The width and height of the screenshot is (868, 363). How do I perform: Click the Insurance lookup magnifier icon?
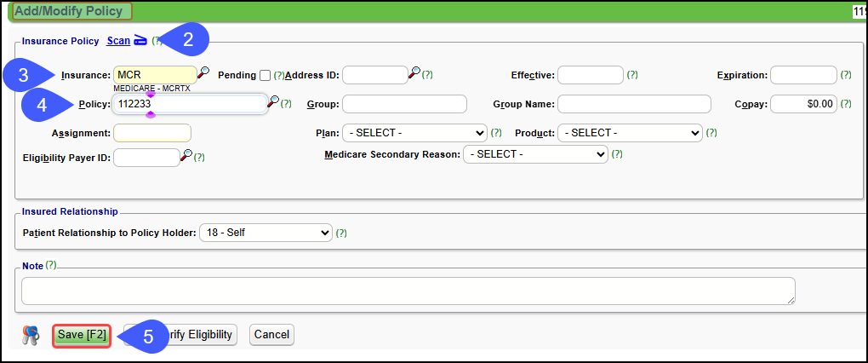(x=203, y=73)
